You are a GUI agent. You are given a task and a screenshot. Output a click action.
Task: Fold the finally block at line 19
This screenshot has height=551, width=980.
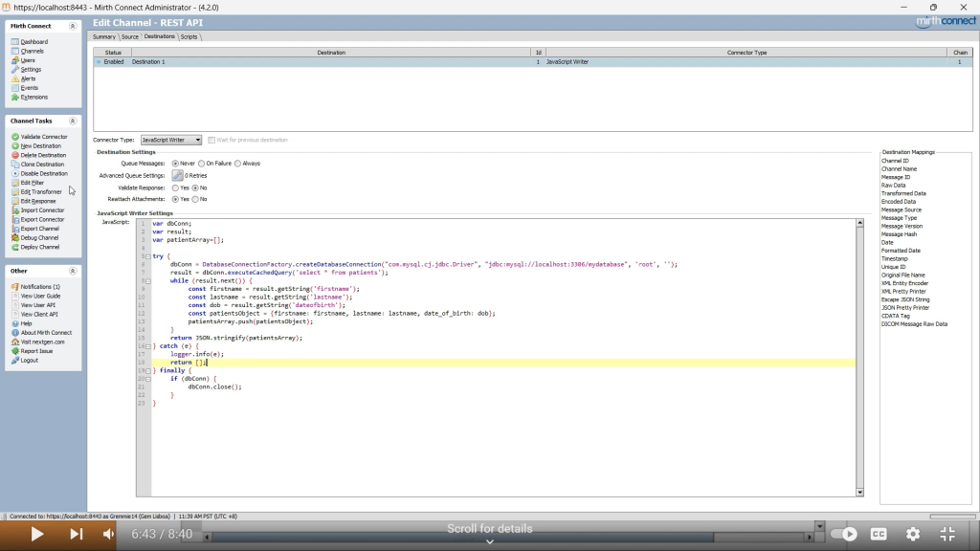pos(148,370)
